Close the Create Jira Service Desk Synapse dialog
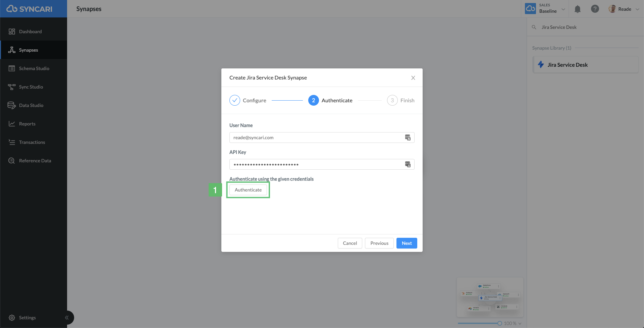Image resolution: width=644 pixels, height=328 pixels. tap(413, 78)
